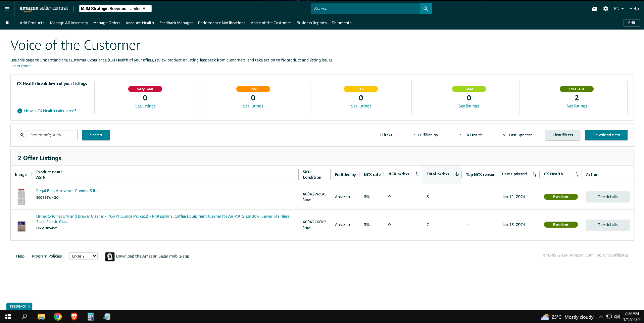Open the hamburger navigation menu
644x323 pixels.
click(x=7, y=9)
